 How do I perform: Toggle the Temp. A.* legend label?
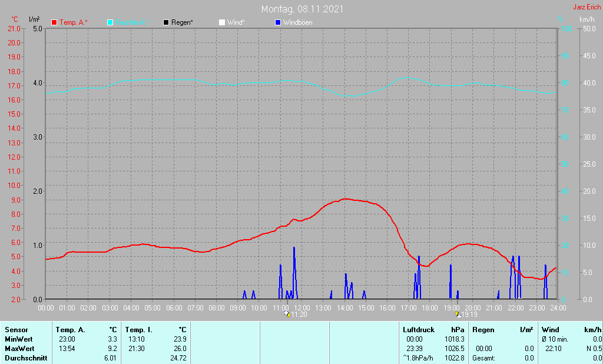[x=74, y=22]
